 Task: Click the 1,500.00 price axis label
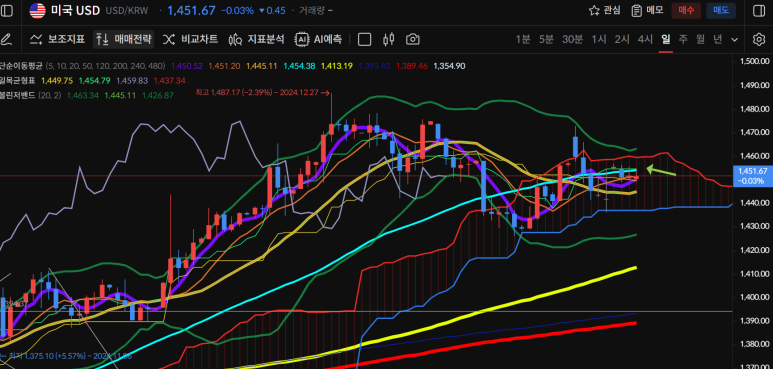point(756,62)
